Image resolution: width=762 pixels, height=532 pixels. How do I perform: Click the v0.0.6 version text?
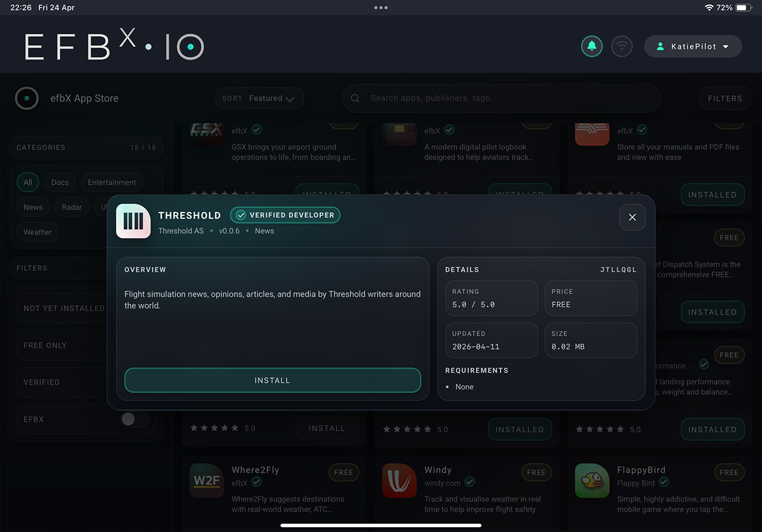[229, 231]
